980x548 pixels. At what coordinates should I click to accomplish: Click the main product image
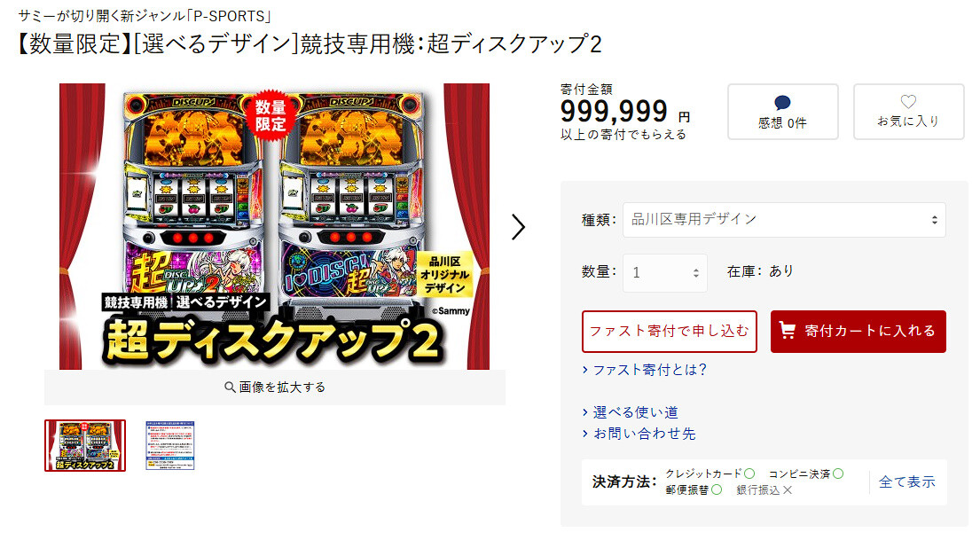pyautogui.click(x=274, y=226)
